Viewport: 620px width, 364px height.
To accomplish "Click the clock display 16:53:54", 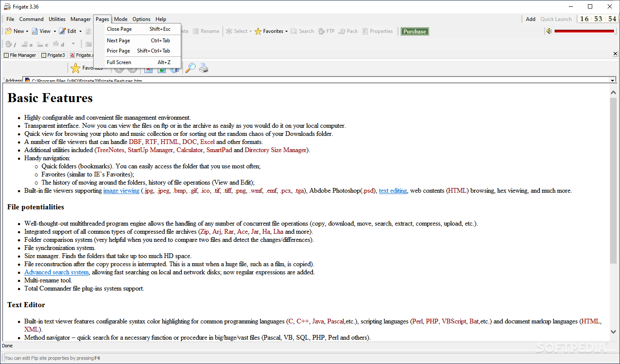I will tap(598, 19).
